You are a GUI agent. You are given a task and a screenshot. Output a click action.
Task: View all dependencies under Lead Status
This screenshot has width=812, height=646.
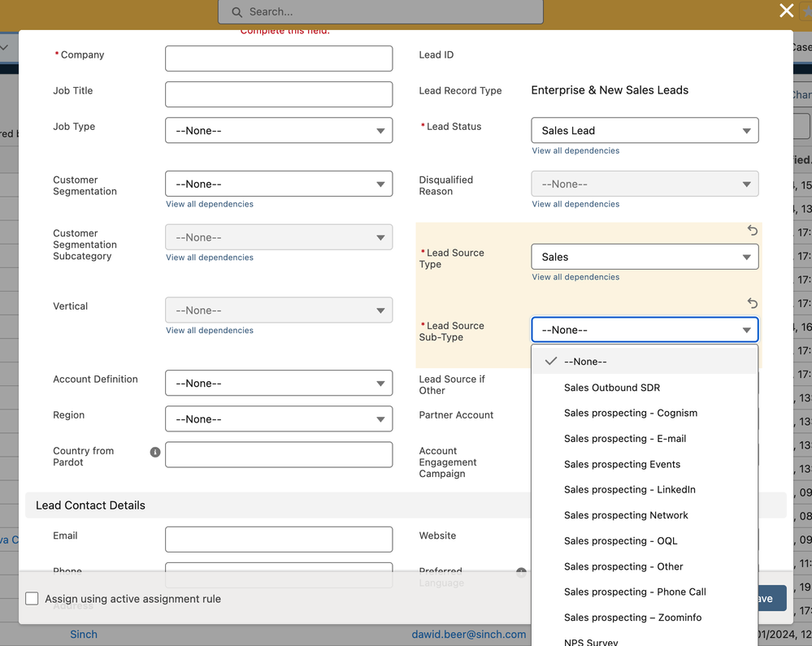tap(575, 150)
